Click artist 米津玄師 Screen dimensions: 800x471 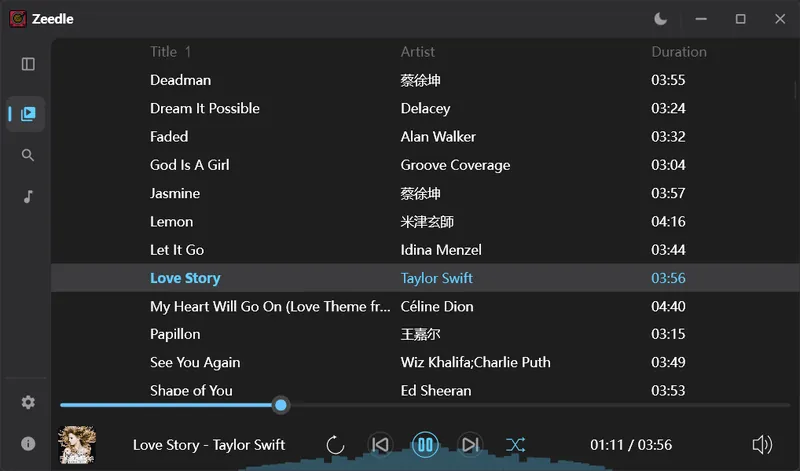point(427,221)
